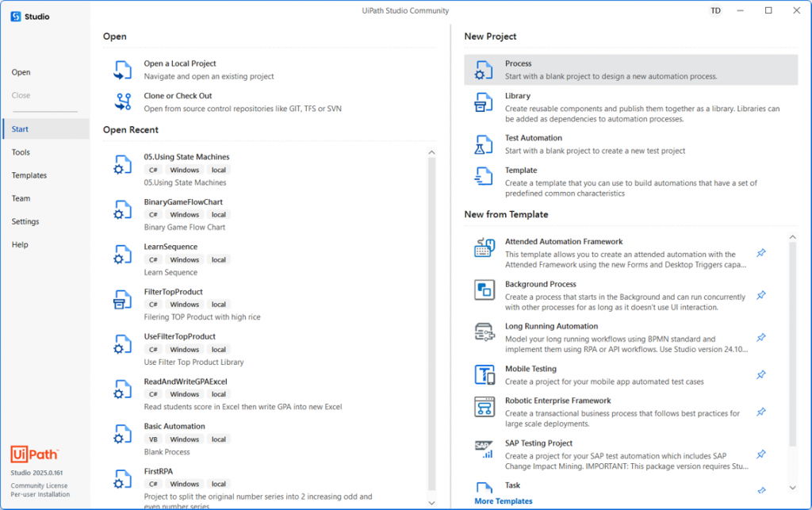This screenshot has height=510, width=812.
Task: Click the UseFilterTopProduct project icon
Action: (123, 343)
